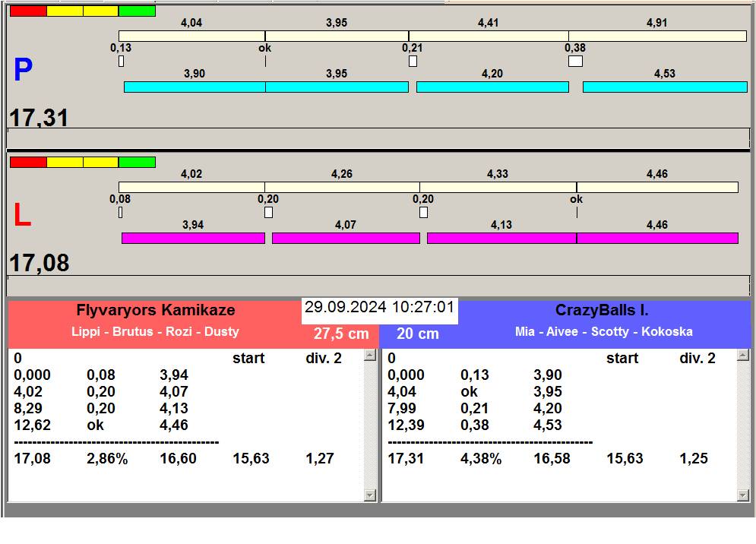Click the 0,08 start marker box in lane L
This screenshot has height=544, width=756.
[x=120, y=212]
